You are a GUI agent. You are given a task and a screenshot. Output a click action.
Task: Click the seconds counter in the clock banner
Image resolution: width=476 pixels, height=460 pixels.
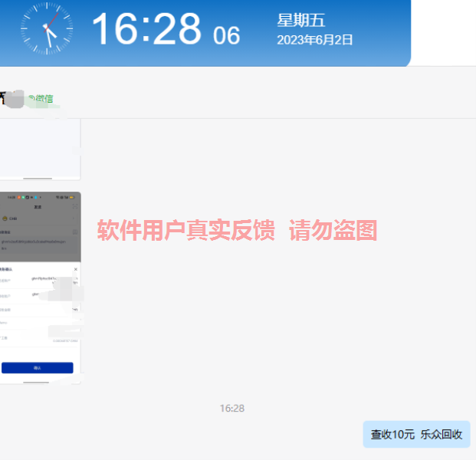(x=226, y=35)
